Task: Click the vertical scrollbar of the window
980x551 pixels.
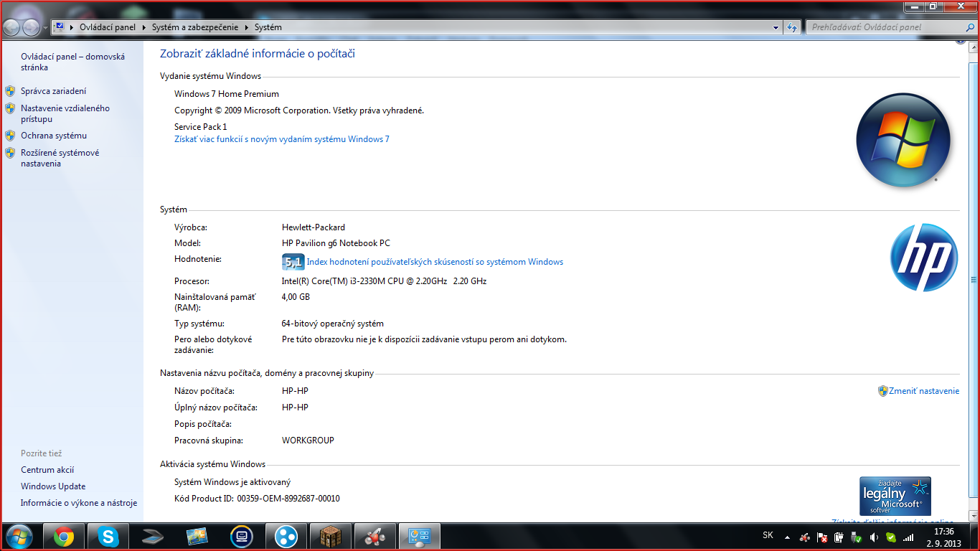Action: click(x=974, y=280)
